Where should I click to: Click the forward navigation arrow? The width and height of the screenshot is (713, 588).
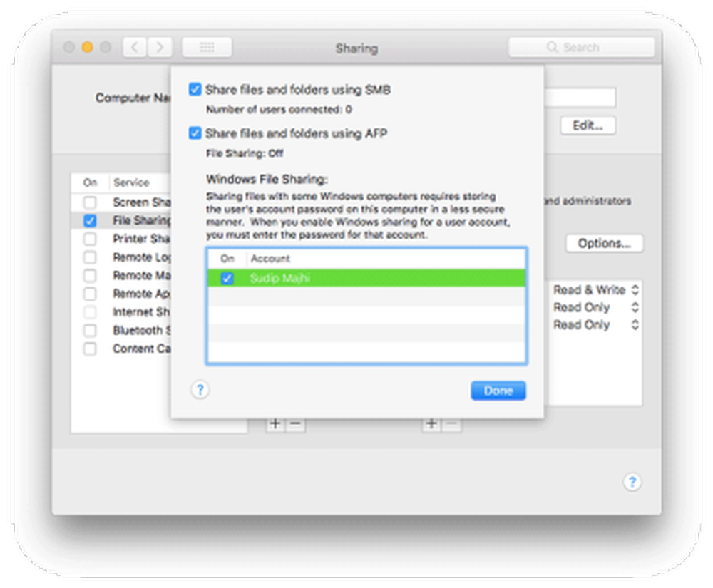point(160,48)
